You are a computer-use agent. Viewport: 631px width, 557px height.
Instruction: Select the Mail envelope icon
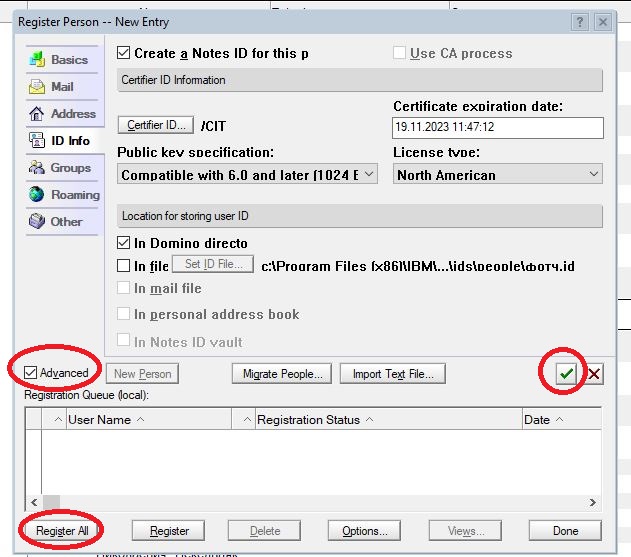click(x=37, y=87)
